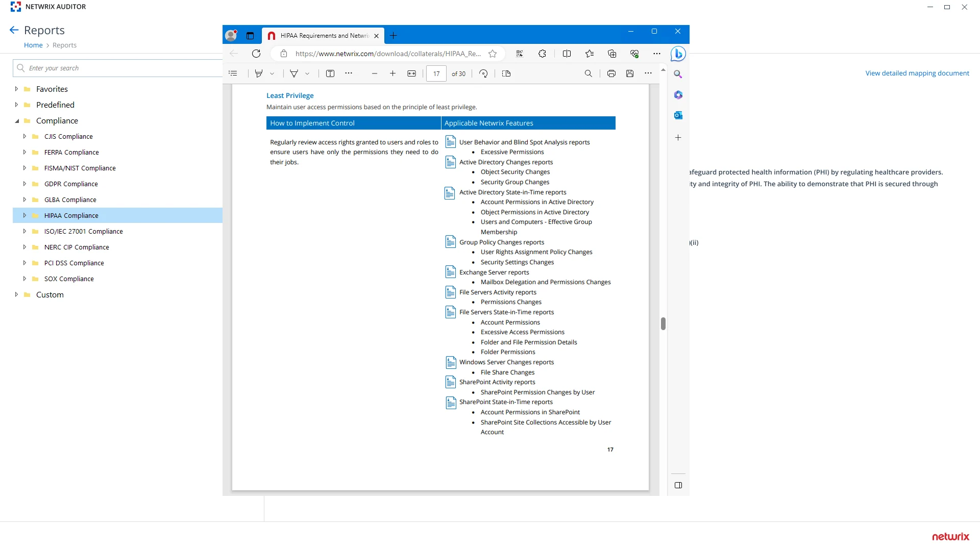Open the Bing Copilot sidebar button

coord(678,54)
